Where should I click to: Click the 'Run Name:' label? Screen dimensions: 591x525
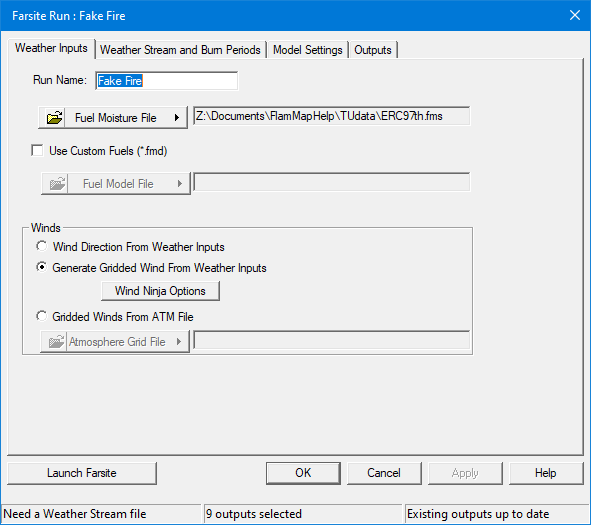tap(60, 80)
